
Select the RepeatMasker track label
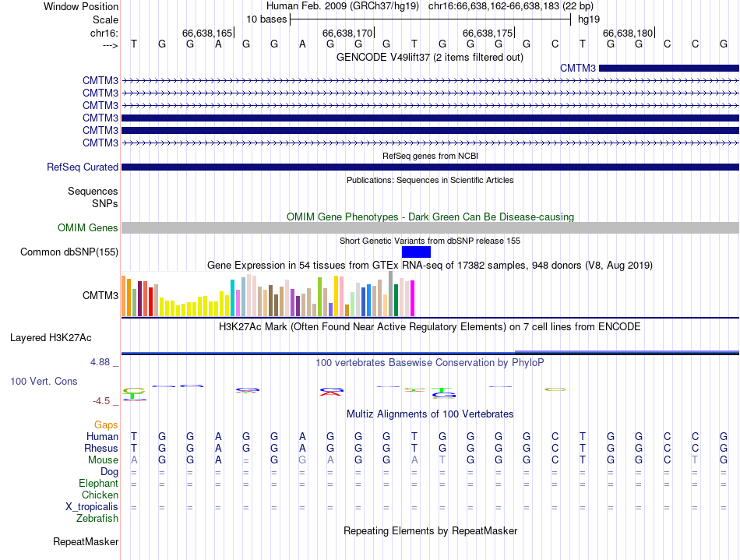[86, 541]
